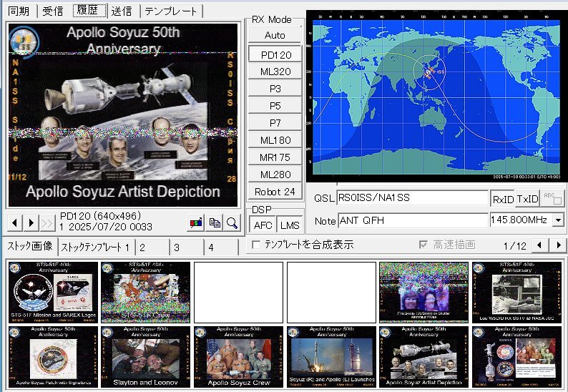Click the grayed double-arrow history button

pos(47,222)
